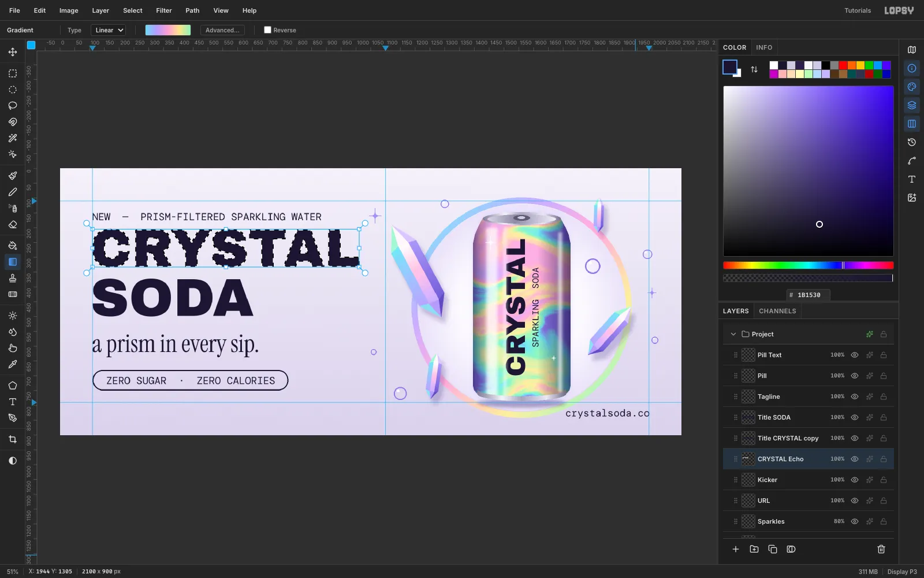The image size is (924, 578).
Task: Enable the Reverse checkbox
Action: tap(267, 30)
